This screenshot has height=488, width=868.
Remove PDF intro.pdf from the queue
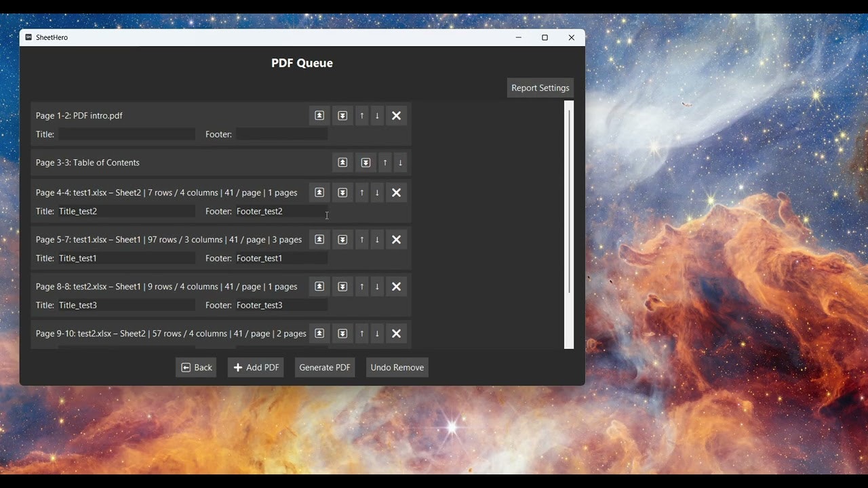[397, 116]
